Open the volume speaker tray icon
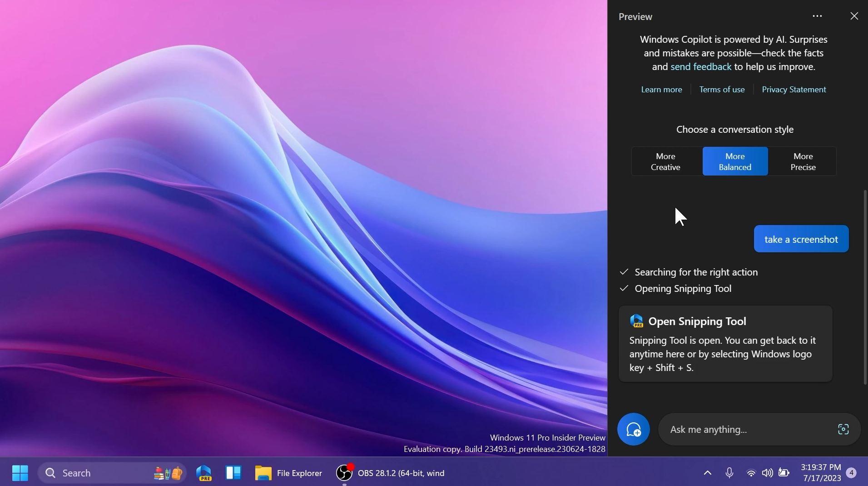868x486 pixels. (x=767, y=473)
